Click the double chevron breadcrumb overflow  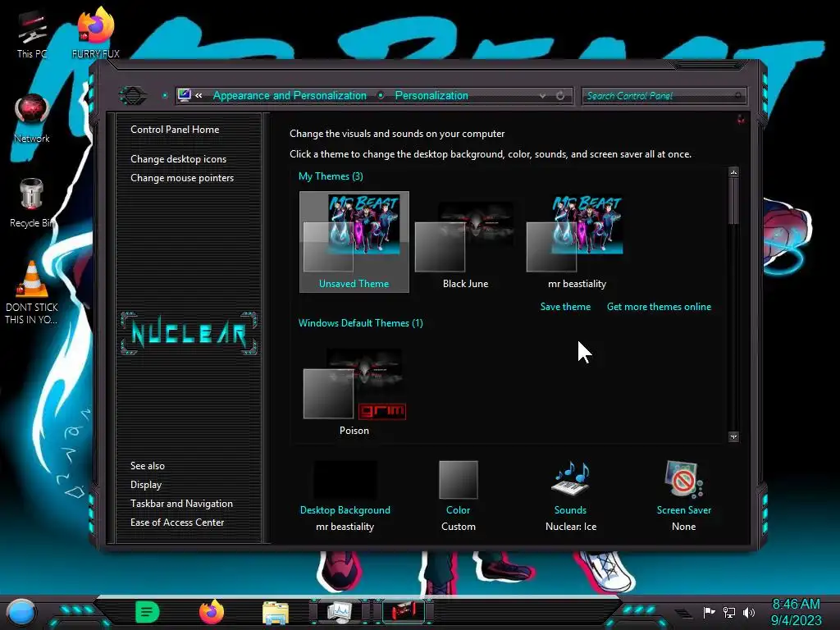pyautogui.click(x=199, y=95)
